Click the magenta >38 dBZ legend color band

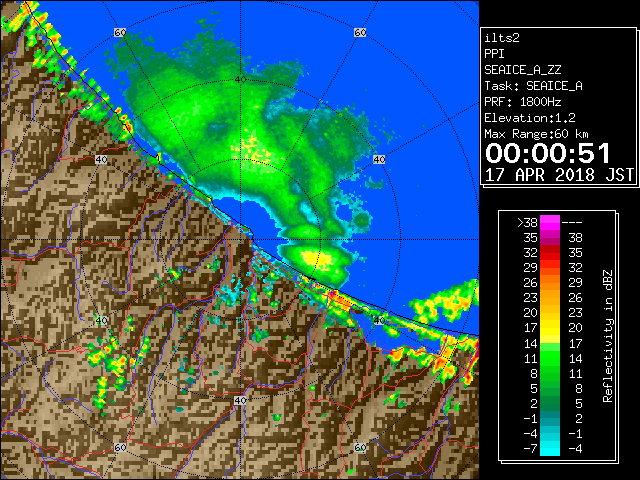coord(550,222)
